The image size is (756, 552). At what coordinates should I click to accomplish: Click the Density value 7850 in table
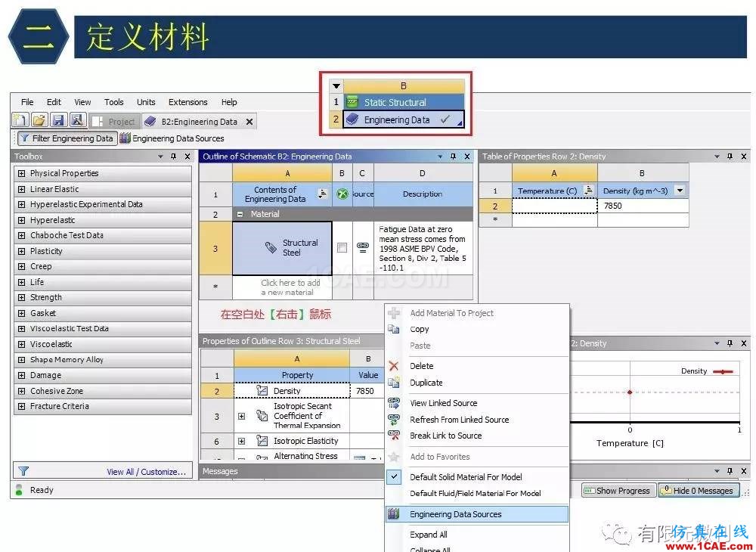[643, 206]
